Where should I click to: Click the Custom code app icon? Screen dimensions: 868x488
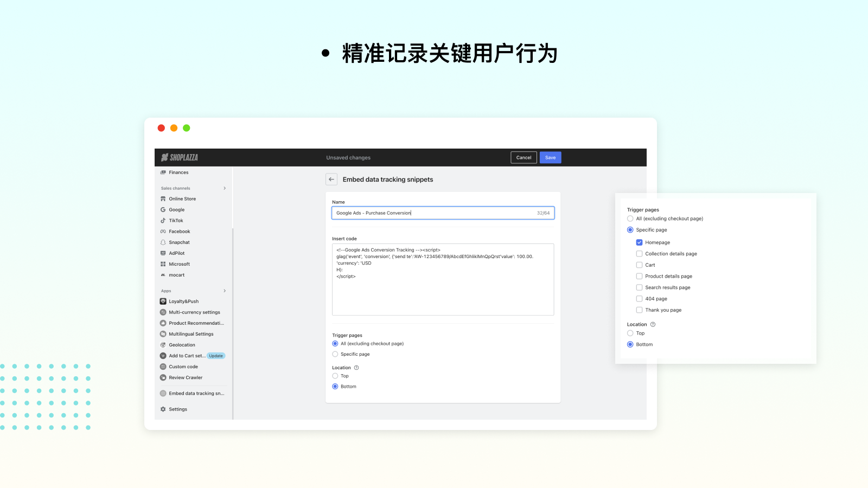pos(163,367)
